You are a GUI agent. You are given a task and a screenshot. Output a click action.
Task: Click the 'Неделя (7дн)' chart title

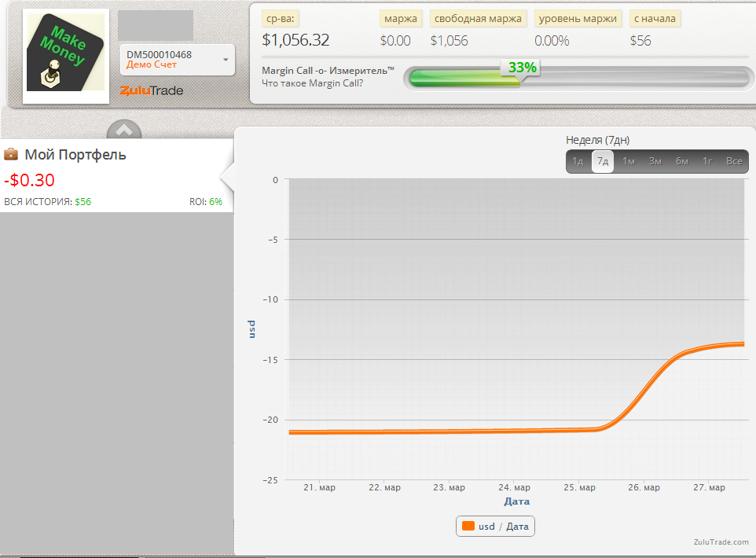[x=597, y=141]
